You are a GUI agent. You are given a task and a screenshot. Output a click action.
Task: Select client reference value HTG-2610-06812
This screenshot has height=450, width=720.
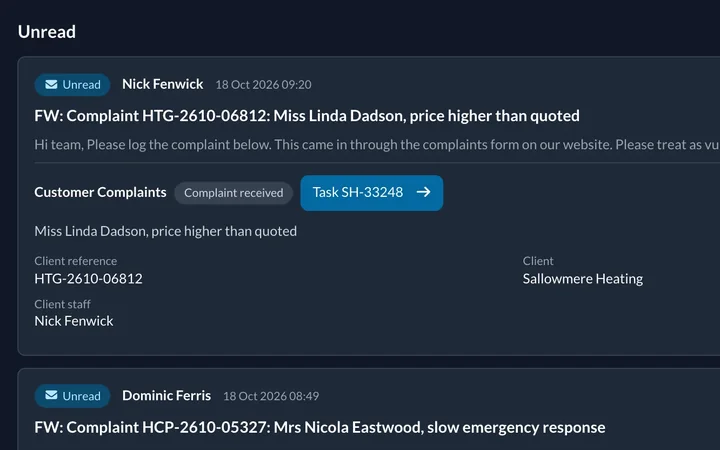coord(88,279)
